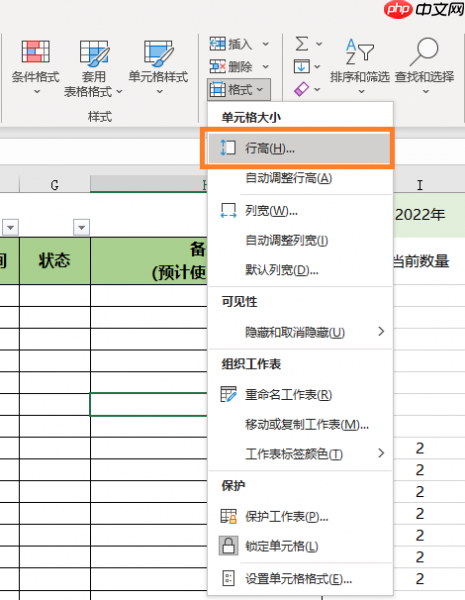This screenshot has height=600, width=465.
Task: Click the Format (格式) ribbon button
Action: 238,90
